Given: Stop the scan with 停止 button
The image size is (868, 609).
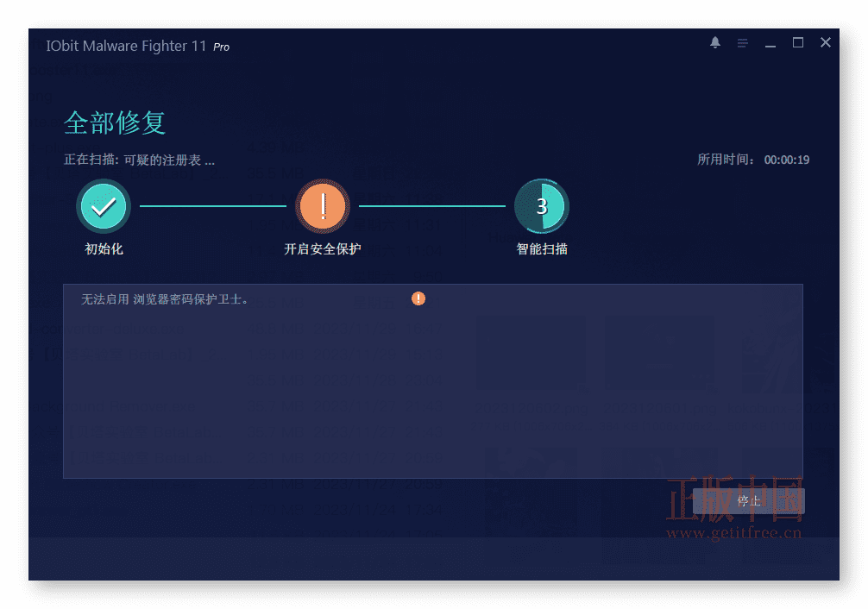Looking at the screenshot, I should (x=748, y=501).
